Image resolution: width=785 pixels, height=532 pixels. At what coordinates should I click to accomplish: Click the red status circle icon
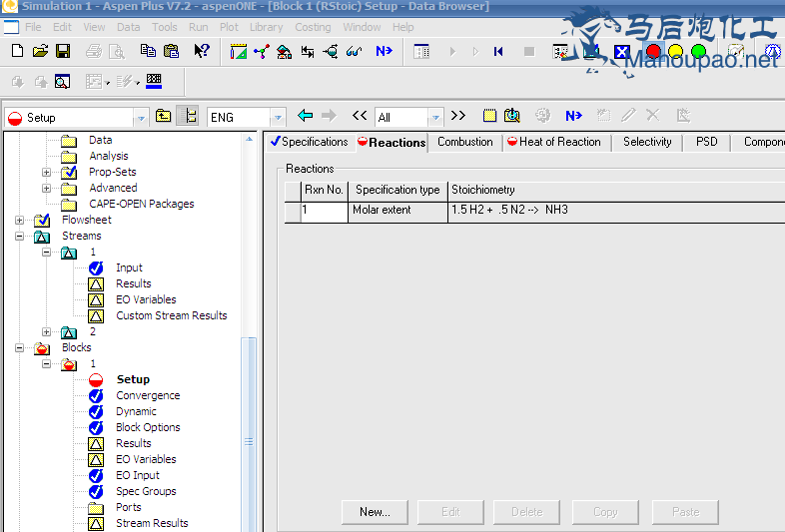(653, 51)
